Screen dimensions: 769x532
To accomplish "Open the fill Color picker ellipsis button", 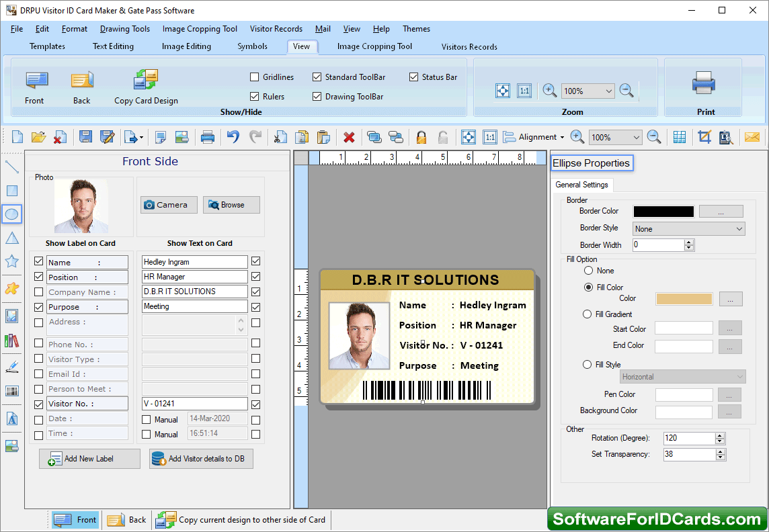I will click(731, 299).
